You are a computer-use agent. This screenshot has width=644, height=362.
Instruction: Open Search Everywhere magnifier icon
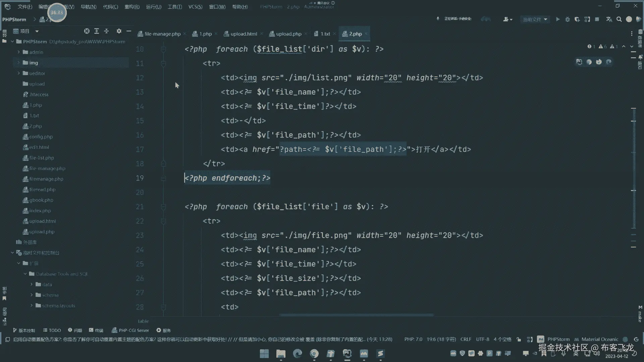(x=619, y=19)
